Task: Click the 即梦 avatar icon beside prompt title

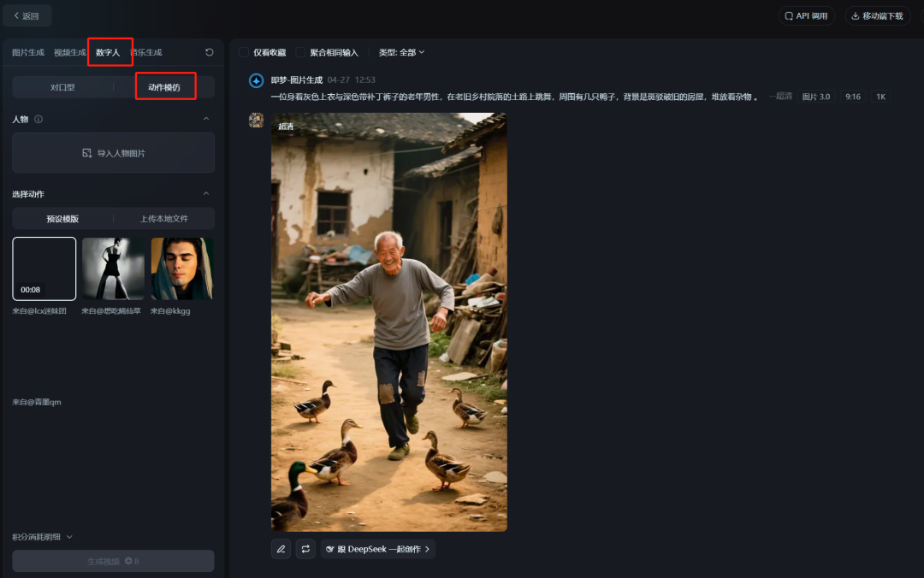Action: (256, 80)
